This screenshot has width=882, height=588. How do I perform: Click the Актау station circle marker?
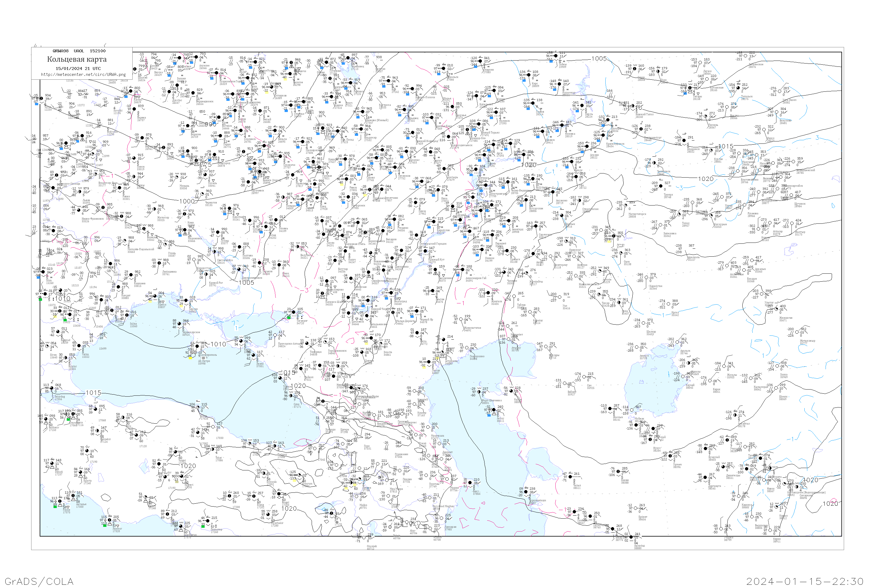pyautogui.click(x=494, y=410)
